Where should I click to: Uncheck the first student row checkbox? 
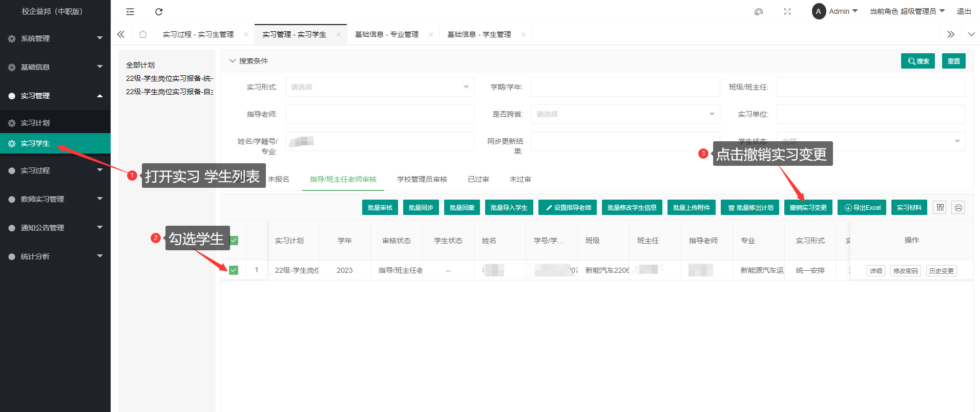[234, 270]
